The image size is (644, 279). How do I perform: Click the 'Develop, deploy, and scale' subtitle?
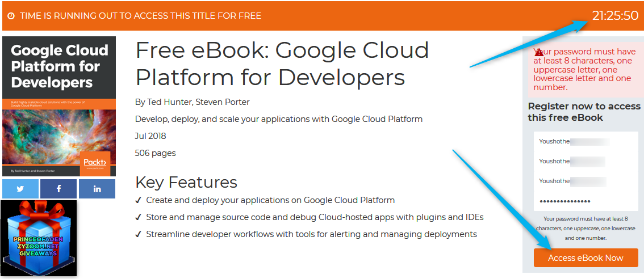(x=279, y=120)
